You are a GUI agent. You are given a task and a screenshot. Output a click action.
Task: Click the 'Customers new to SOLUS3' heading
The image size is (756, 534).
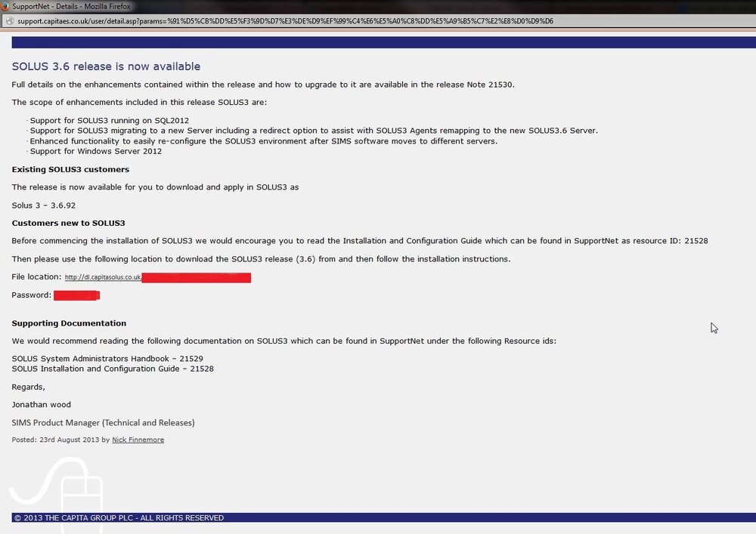69,223
